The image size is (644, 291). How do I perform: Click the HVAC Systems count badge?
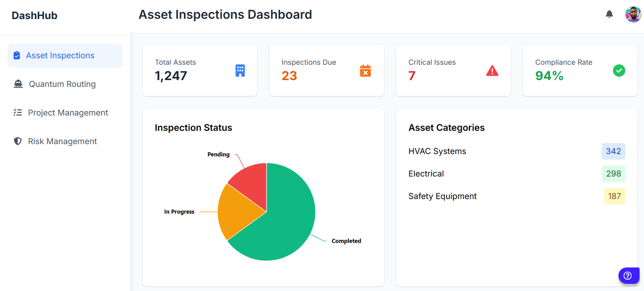point(614,151)
